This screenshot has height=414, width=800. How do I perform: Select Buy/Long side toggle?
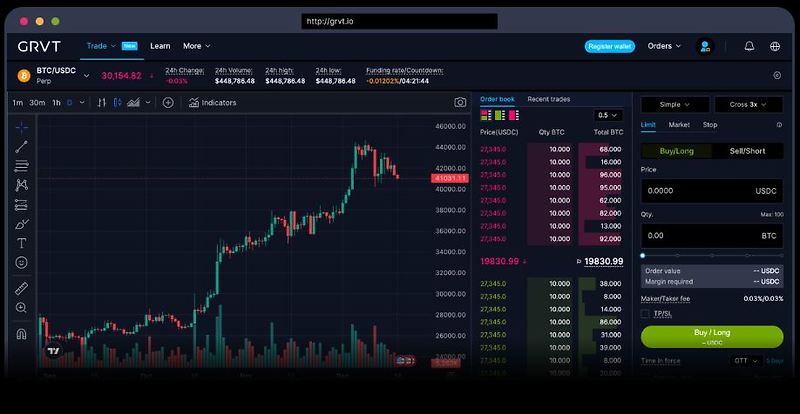click(677, 151)
